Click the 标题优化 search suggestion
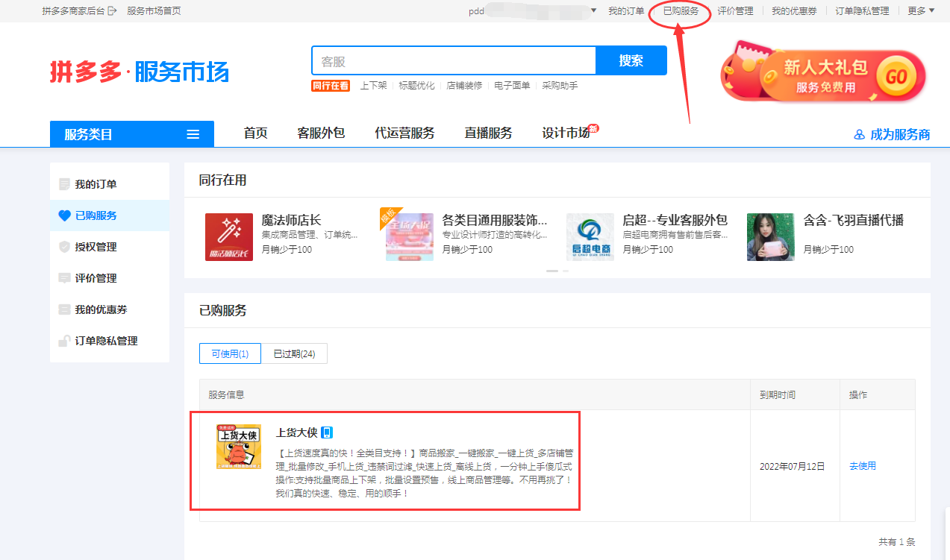Viewport: 950px width, 560px height. (416, 86)
